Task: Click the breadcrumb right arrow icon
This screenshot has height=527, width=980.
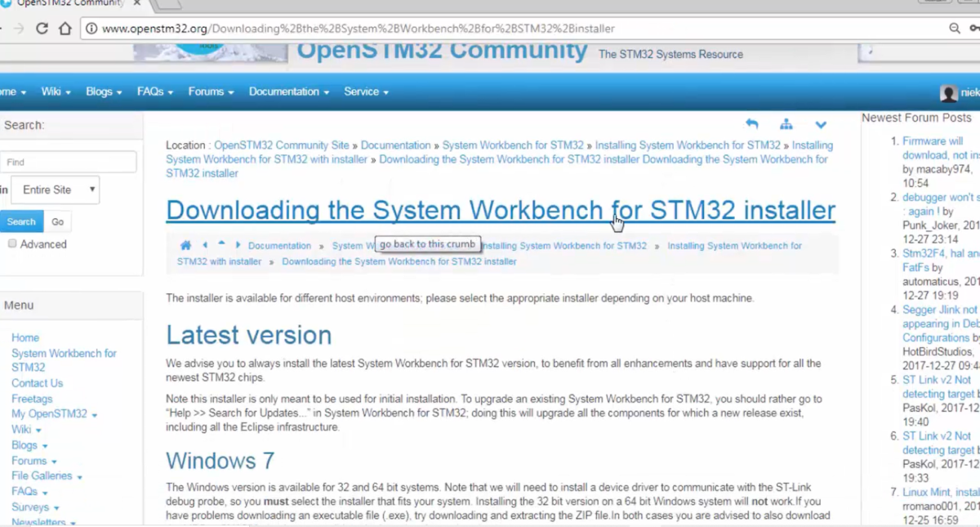Action: (x=238, y=245)
